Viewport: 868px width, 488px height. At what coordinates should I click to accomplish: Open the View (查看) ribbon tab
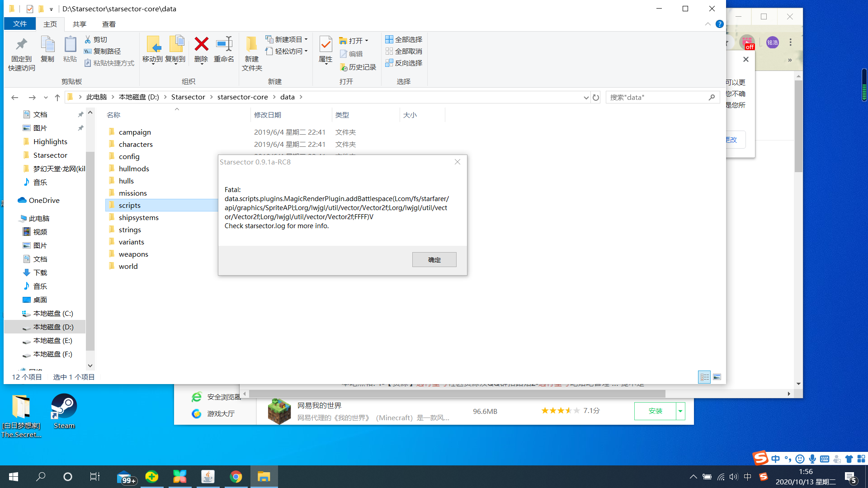(x=108, y=24)
